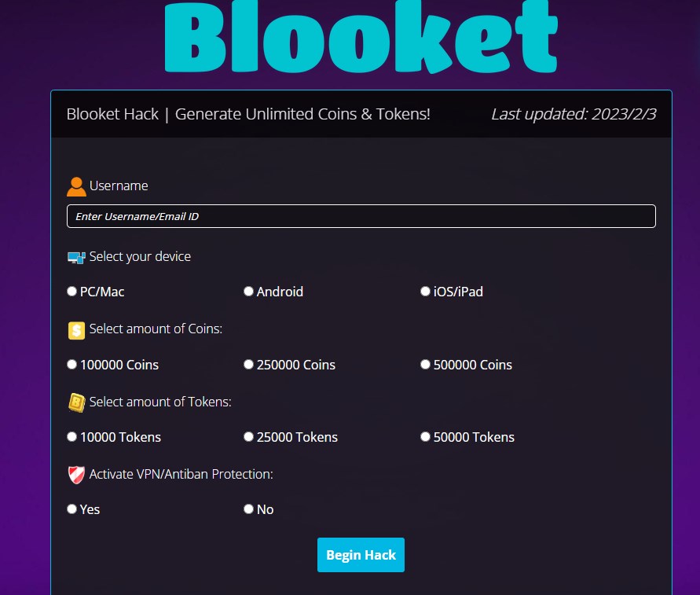Click the computer device icon
Screen dimensions: 700x595
pyautogui.click(x=76, y=257)
